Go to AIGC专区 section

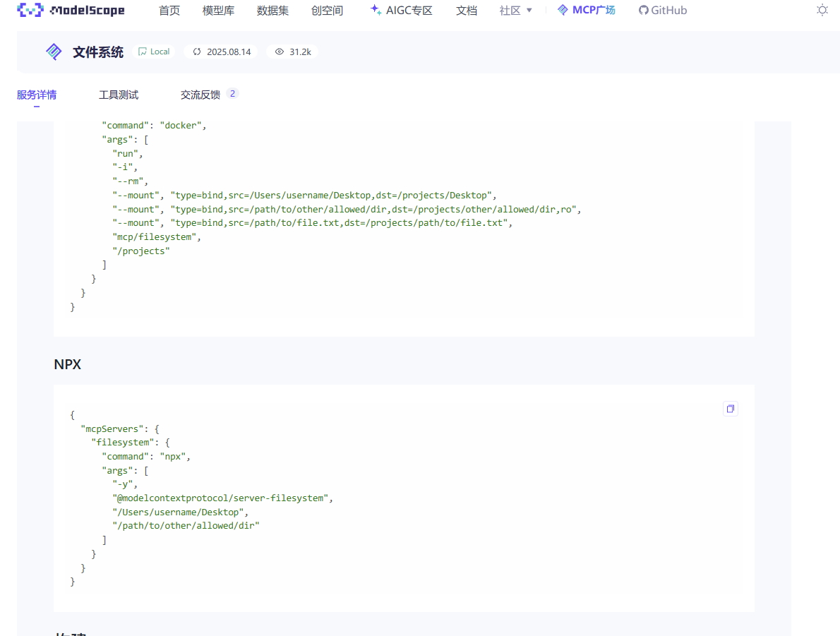pyautogui.click(x=409, y=10)
